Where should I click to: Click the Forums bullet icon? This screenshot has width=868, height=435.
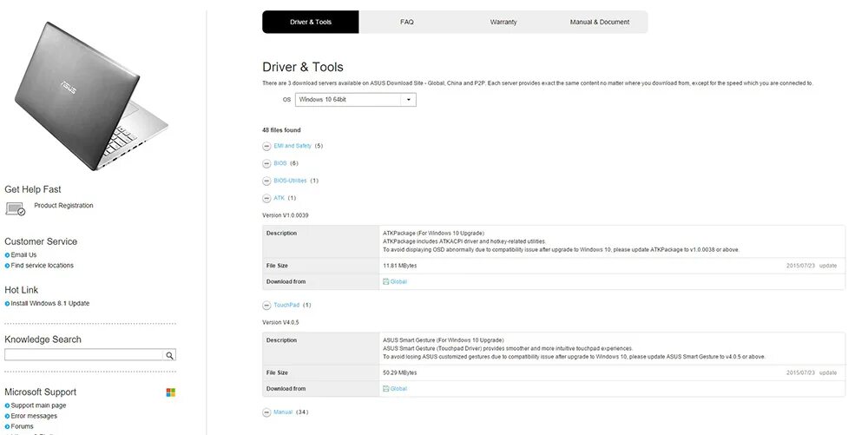tap(7, 426)
